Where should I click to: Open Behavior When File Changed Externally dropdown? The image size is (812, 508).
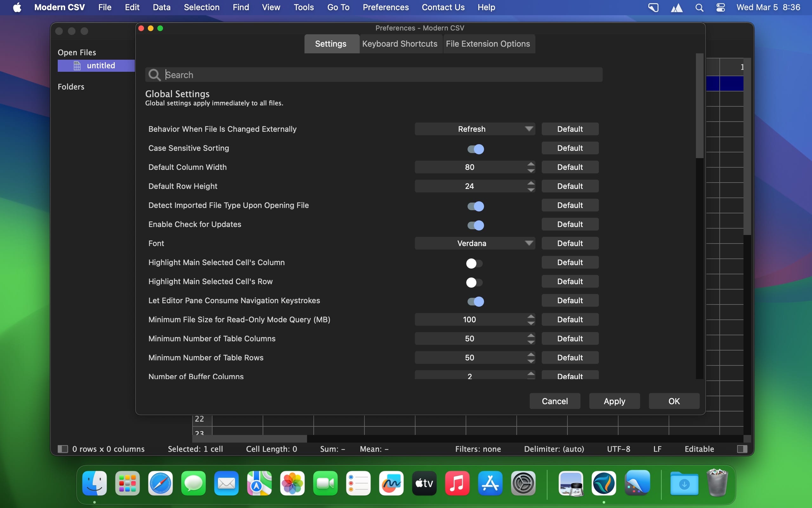[x=475, y=129]
